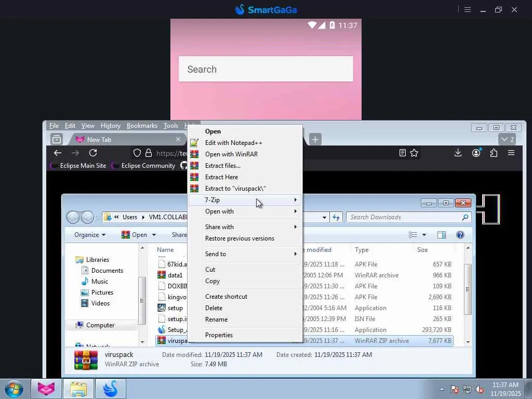Open Properties from context menu
Viewport: 532px width, 399px height.
245,335
